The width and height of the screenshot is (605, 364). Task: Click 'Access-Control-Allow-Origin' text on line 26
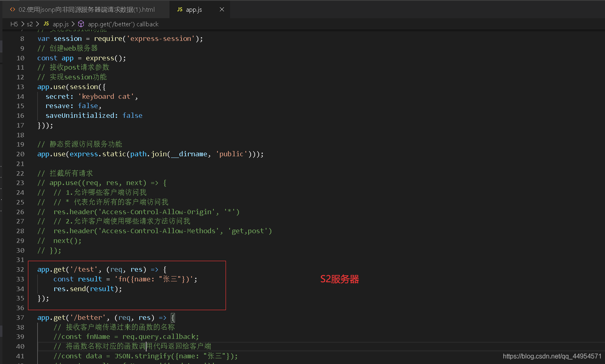point(157,212)
